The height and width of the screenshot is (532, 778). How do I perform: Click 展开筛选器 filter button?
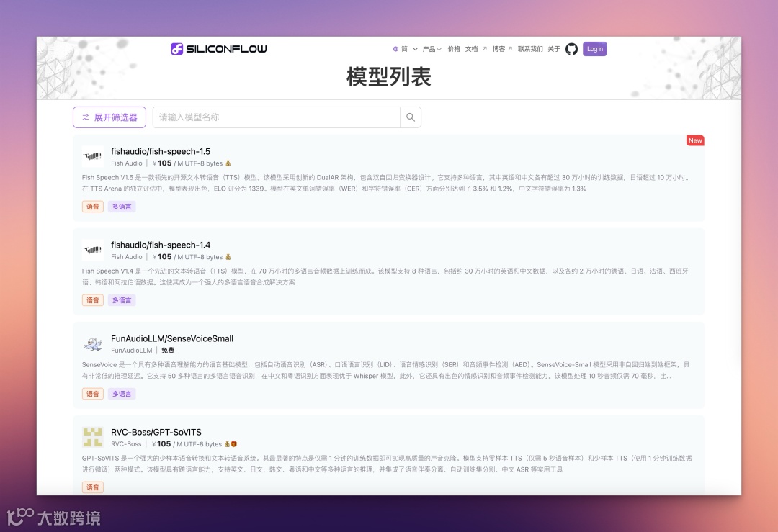109,117
